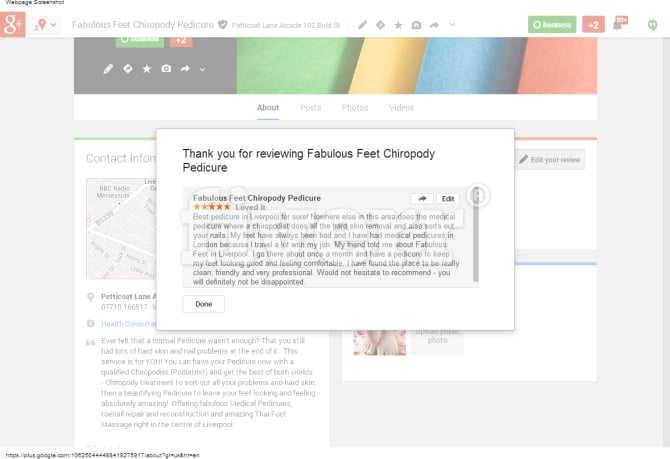Click the five-star rating in review

tap(212, 207)
